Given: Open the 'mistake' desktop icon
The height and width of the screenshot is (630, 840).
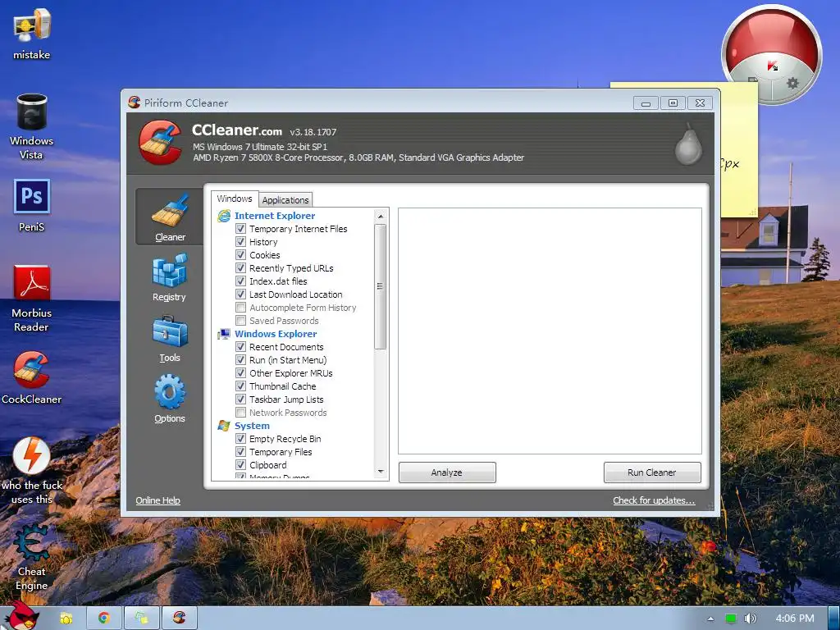Looking at the screenshot, I should click(32, 34).
